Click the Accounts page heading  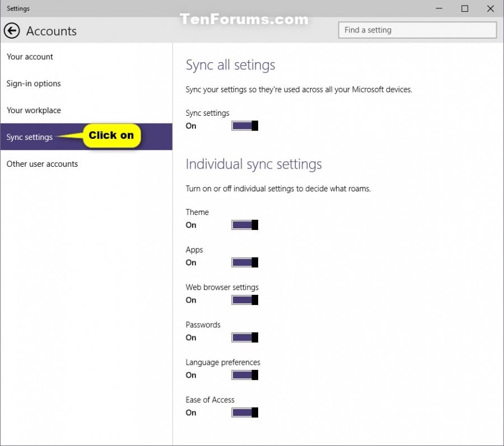click(x=51, y=31)
